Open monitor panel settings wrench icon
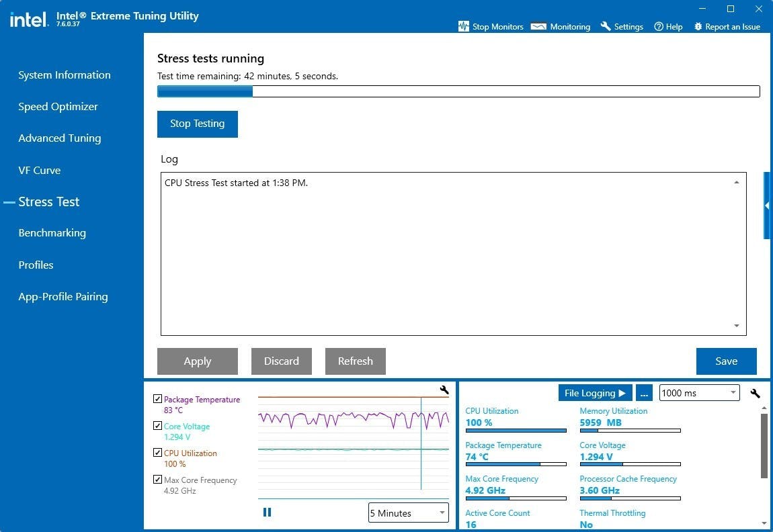Viewport: 773px width, 532px height. (756, 393)
